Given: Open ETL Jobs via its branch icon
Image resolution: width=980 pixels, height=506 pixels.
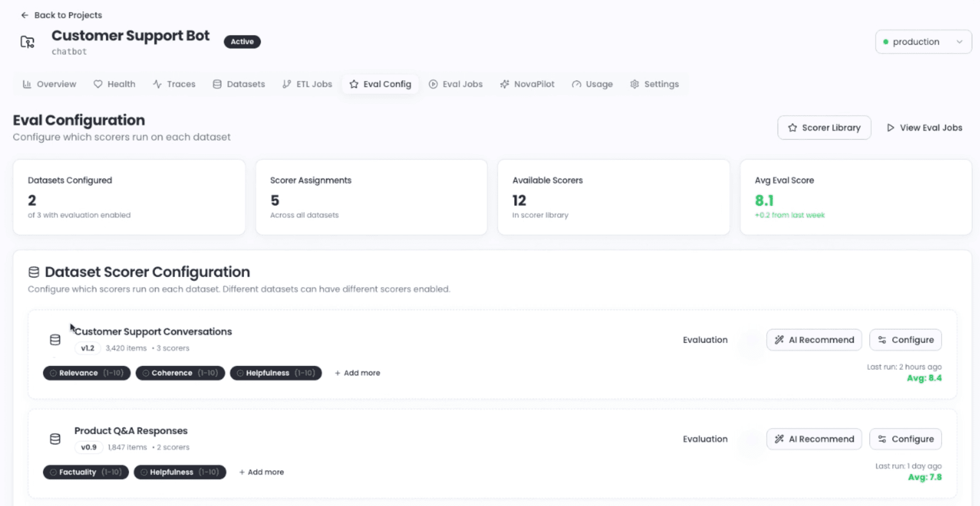Looking at the screenshot, I should tap(287, 84).
